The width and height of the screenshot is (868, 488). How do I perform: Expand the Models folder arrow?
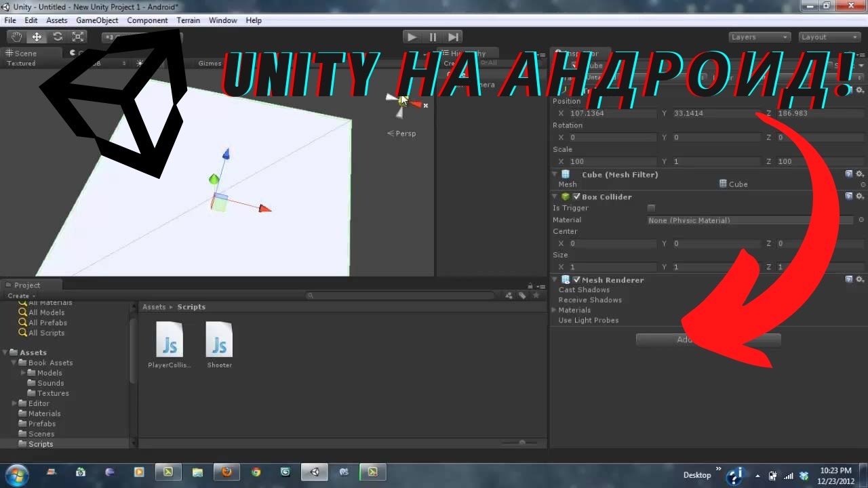(x=22, y=373)
